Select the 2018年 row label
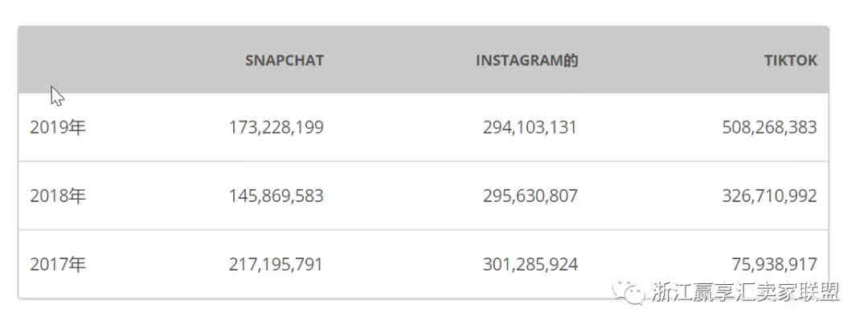868x330 pixels. pyautogui.click(x=58, y=196)
